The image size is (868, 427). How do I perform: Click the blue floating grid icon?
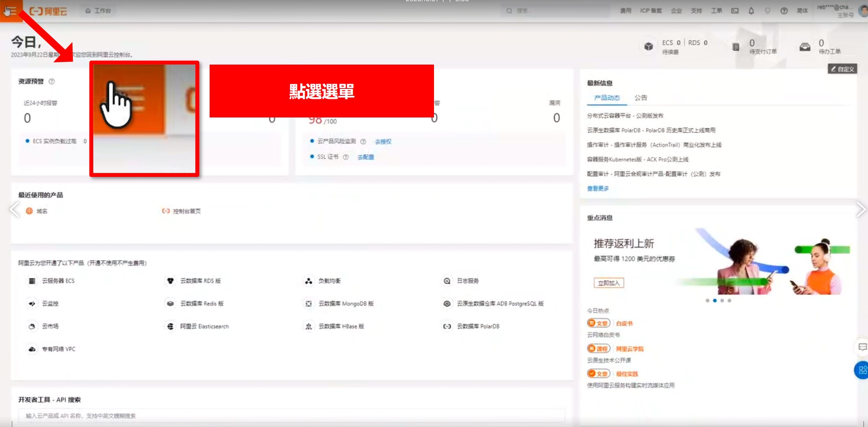(x=862, y=370)
